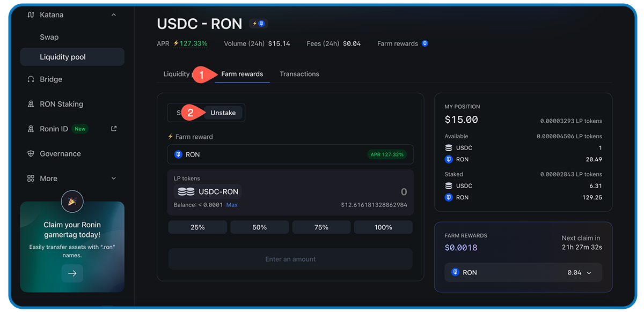This screenshot has height=312, width=644.
Task: Click the 0.00003293 LP tokens text
Action: [x=571, y=121]
